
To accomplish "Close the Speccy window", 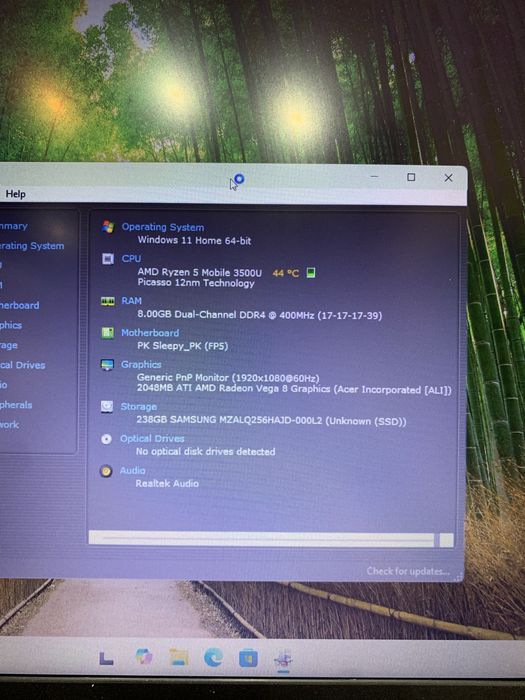I will click(448, 178).
